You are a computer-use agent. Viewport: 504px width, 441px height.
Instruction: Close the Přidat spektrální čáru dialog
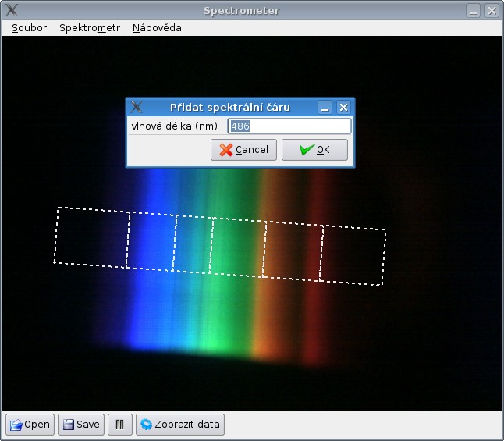(343, 107)
